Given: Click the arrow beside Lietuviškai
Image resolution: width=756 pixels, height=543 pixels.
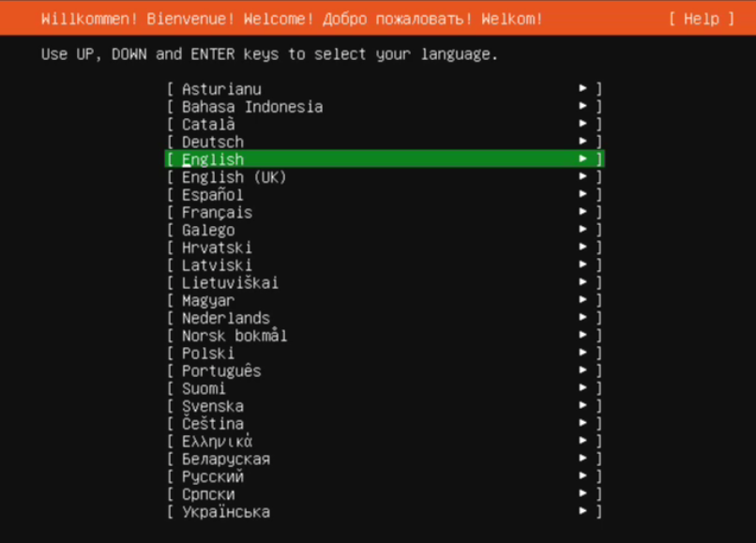Looking at the screenshot, I should [x=582, y=281].
